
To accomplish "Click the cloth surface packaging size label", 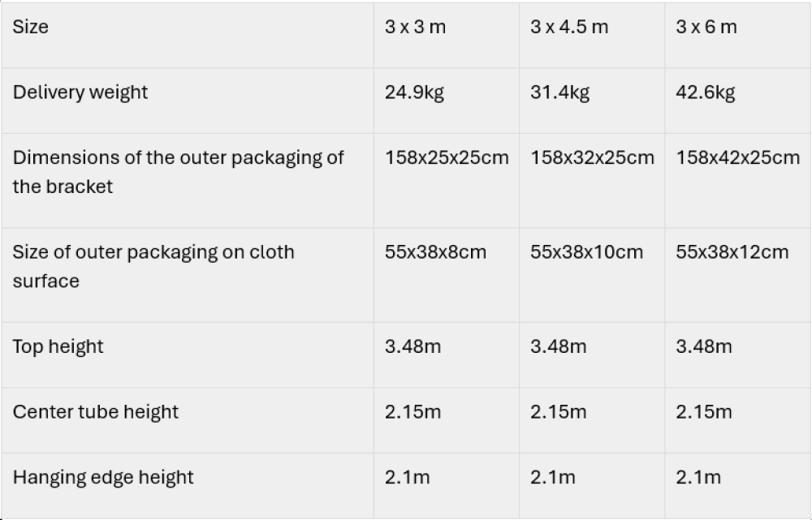I will (x=153, y=266).
